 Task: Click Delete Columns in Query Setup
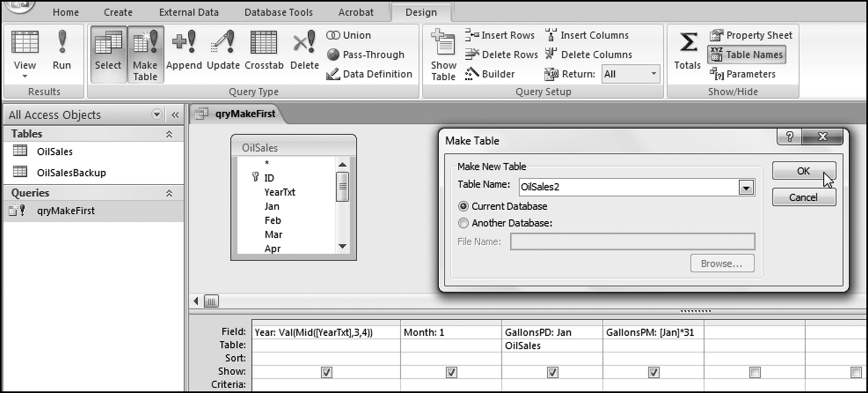tap(588, 55)
